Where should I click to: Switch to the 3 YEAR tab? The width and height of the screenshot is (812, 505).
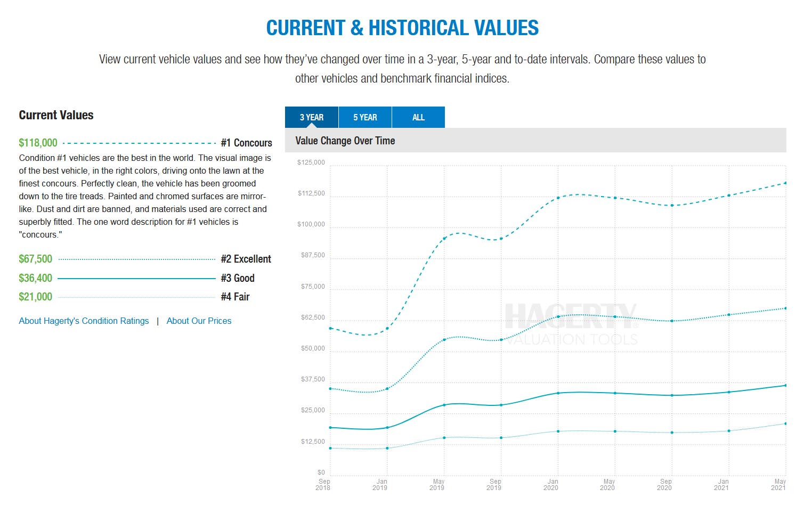click(311, 117)
